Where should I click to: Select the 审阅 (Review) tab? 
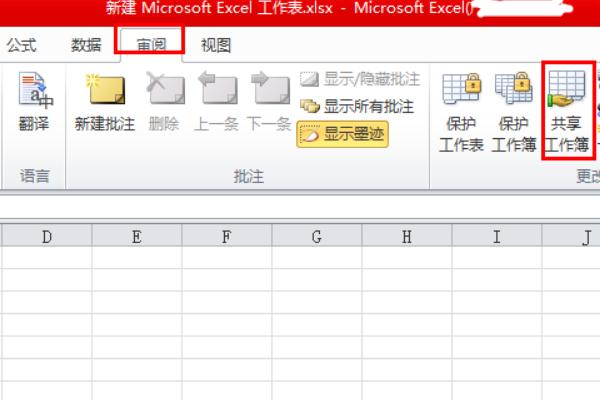[x=151, y=43]
